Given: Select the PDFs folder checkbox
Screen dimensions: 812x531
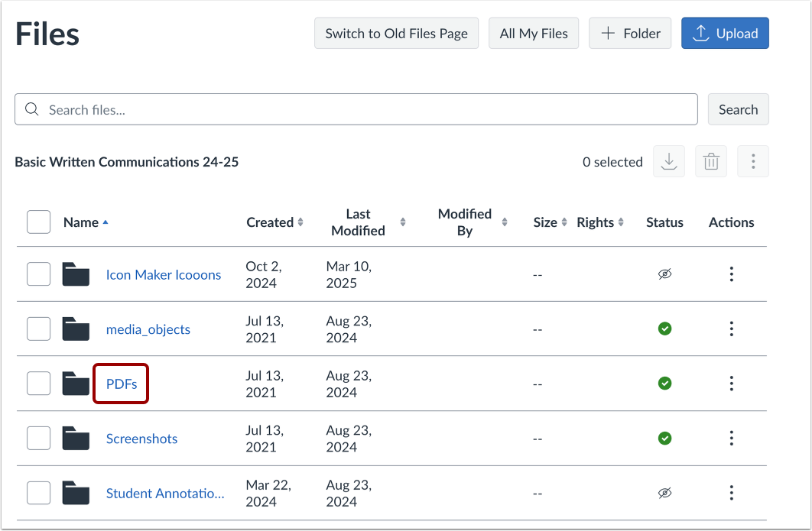Looking at the screenshot, I should [38, 384].
